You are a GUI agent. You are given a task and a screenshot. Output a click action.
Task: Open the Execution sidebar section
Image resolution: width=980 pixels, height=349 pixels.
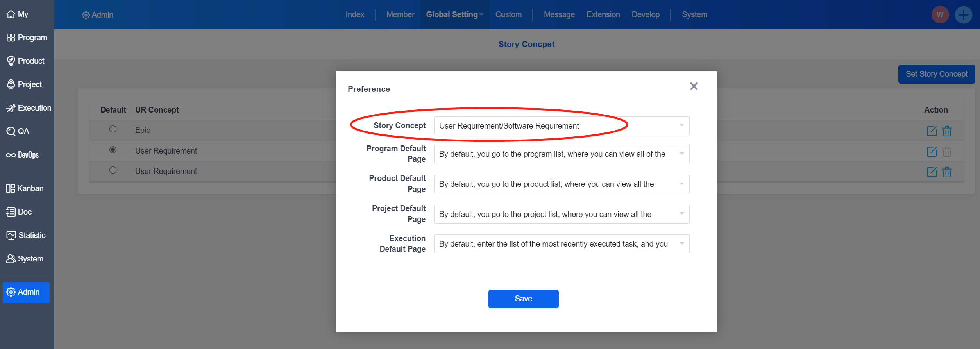pos(29,108)
